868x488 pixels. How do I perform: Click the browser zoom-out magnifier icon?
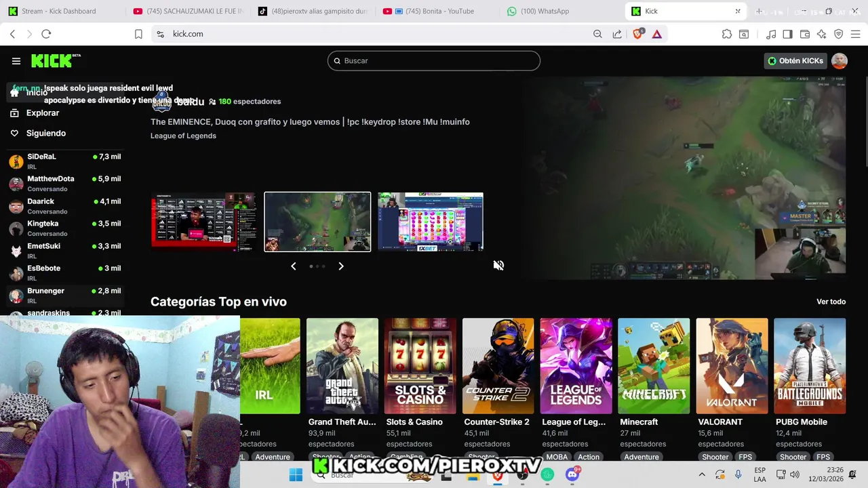[x=597, y=34]
